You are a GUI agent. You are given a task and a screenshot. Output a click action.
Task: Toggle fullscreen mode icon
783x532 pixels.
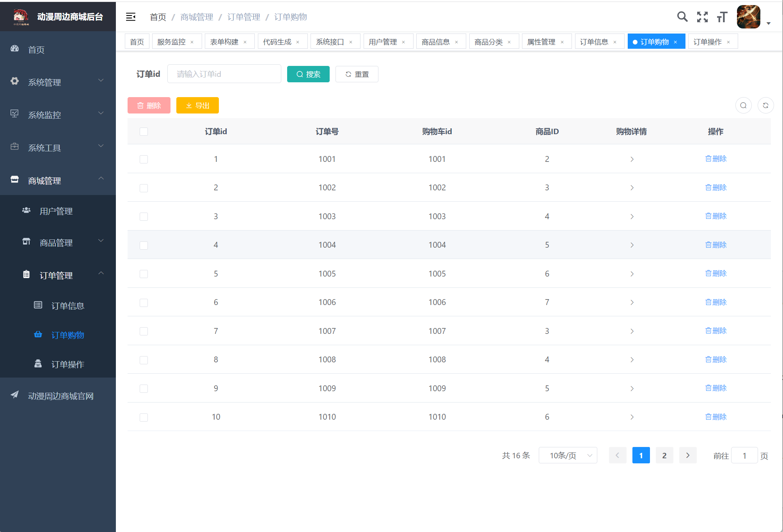click(702, 17)
